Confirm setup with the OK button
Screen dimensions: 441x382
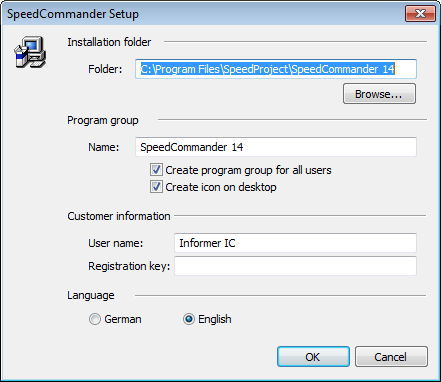pyautogui.click(x=313, y=357)
